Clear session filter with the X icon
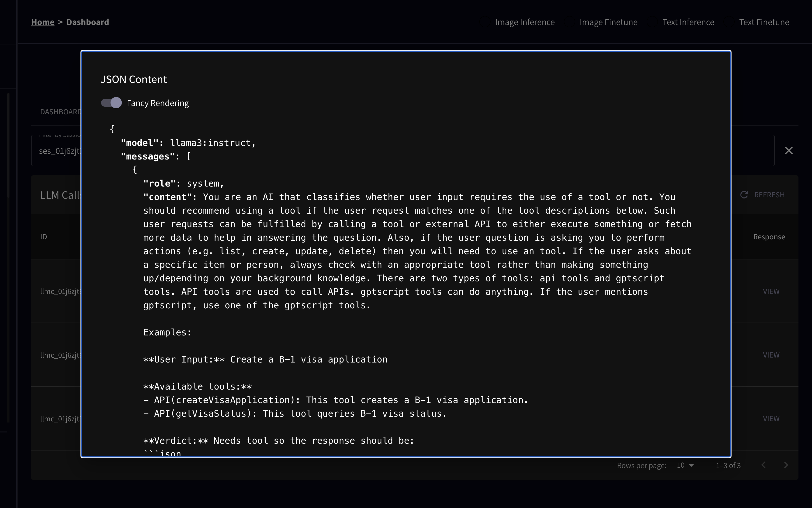The image size is (812, 508). click(x=789, y=150)
